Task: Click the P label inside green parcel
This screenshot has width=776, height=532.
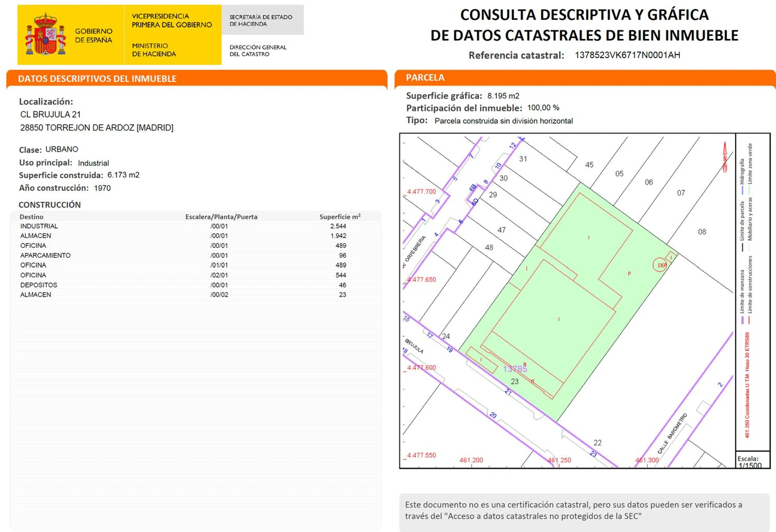Action: click(x=629, y=273)
